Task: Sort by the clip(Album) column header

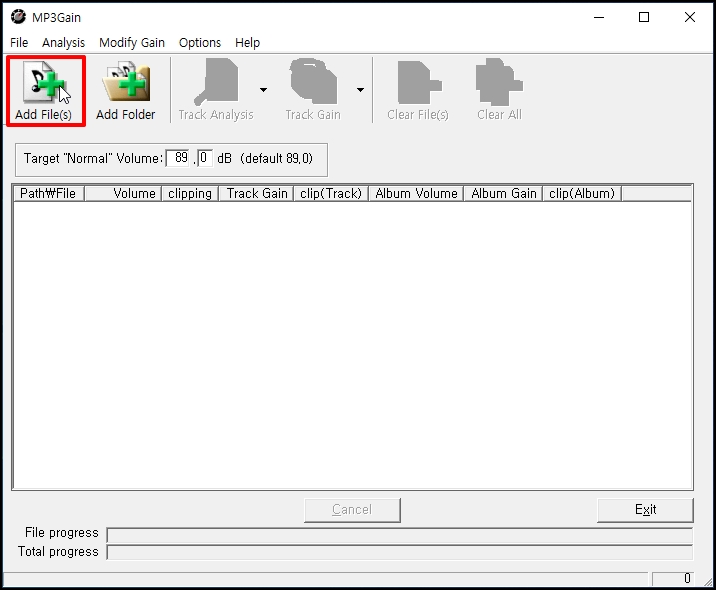Action: tap(582, 194)
